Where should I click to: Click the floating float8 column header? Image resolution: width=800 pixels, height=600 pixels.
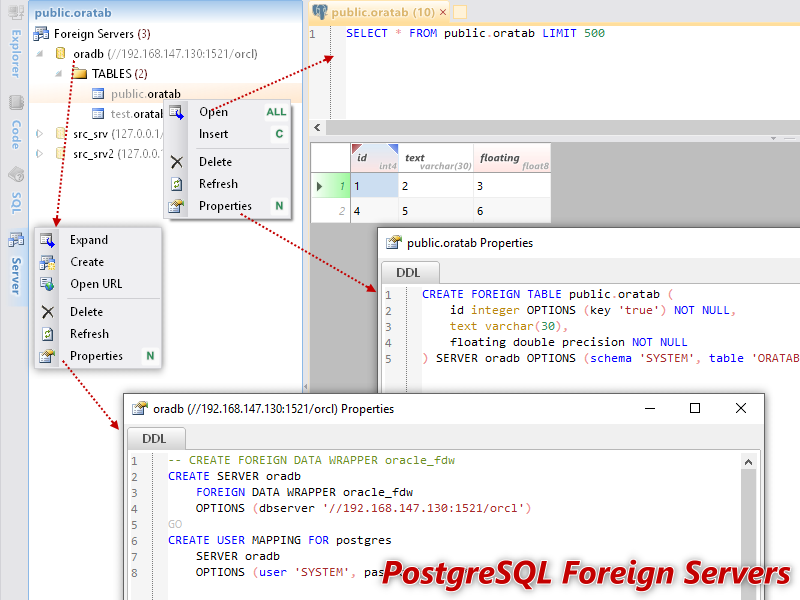[x=513, y=158]
